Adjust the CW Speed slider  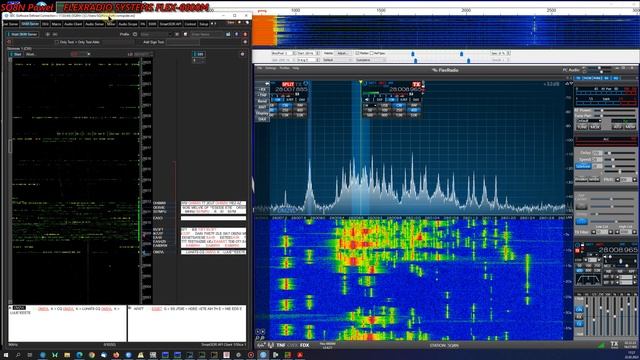620,160
